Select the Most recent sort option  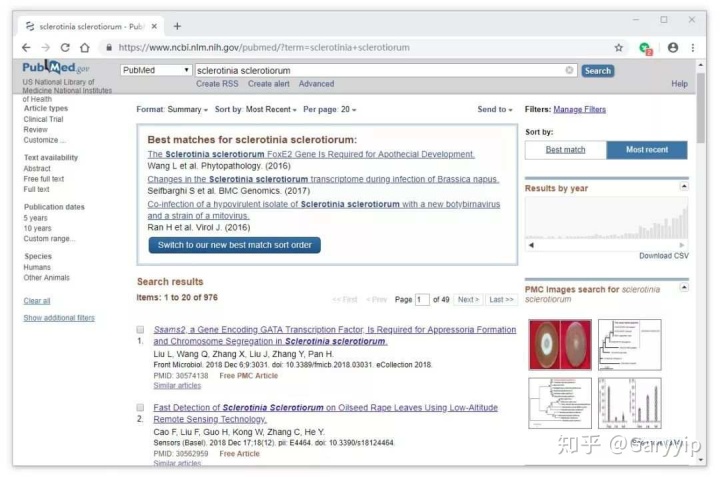coord(647,150)
